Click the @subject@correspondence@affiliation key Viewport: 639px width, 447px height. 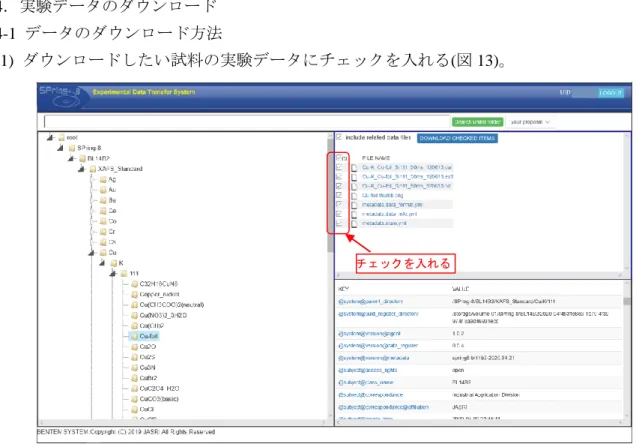coord(383,407)
